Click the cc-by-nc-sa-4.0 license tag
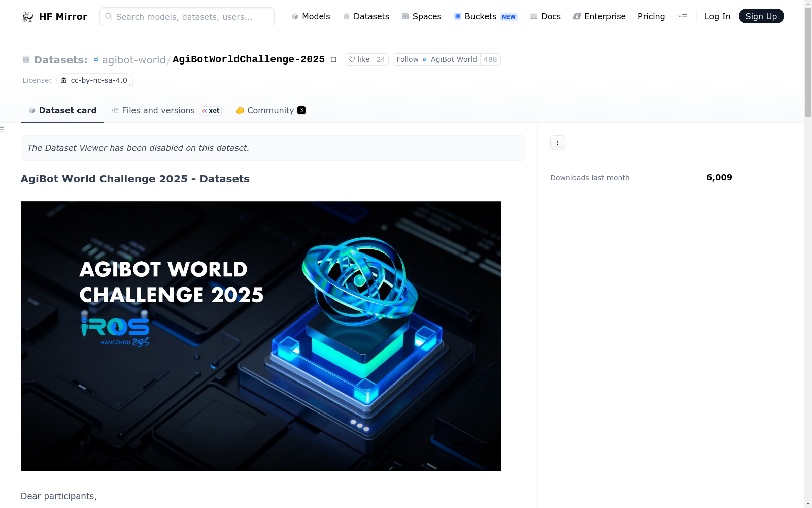This screenshot has width=812, height=508. pos(94,80)
